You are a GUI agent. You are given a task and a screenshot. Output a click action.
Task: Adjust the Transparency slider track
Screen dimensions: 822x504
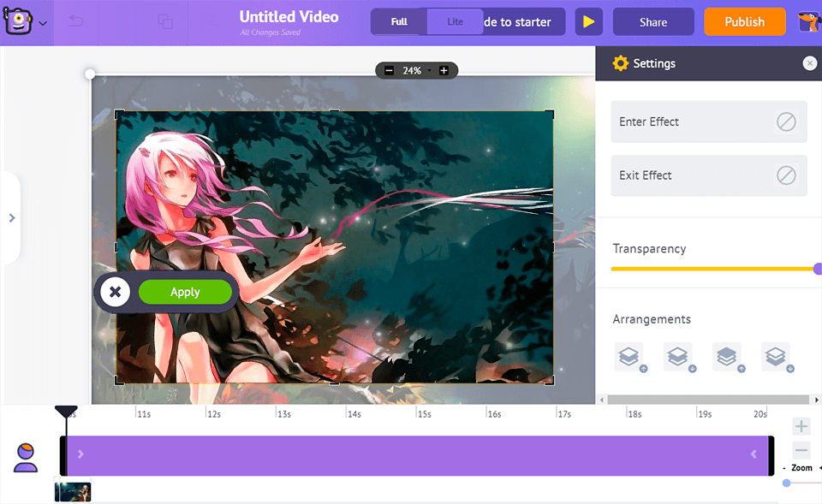(712, 269)
